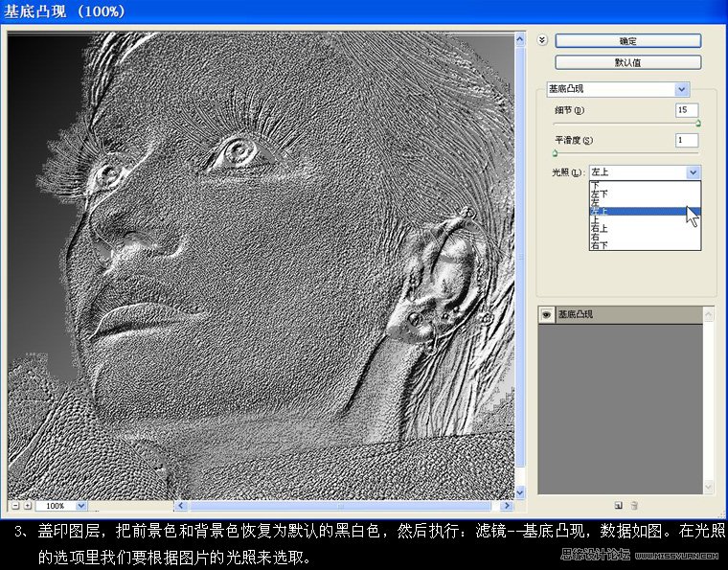Zoom out with the minus icon

[15, 506]
